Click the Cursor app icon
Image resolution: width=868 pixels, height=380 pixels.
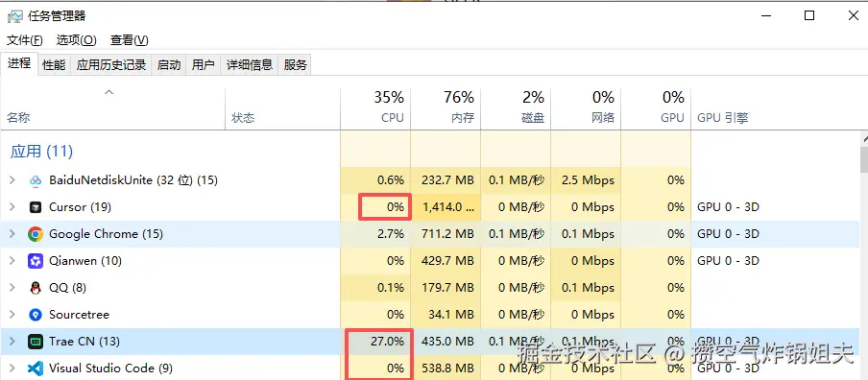pyautogui.click(x=35, y=207)
